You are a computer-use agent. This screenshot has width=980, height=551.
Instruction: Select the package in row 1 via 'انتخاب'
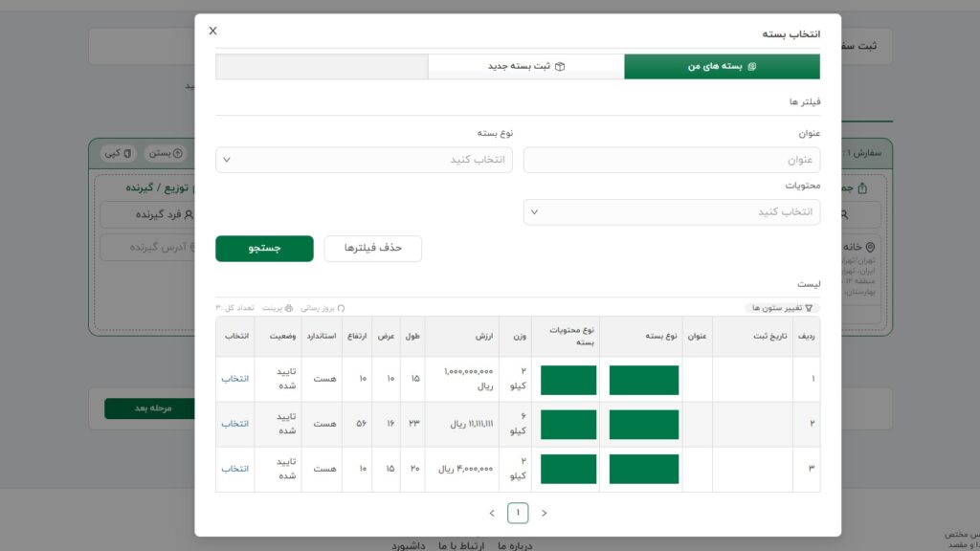click(234, 379)
